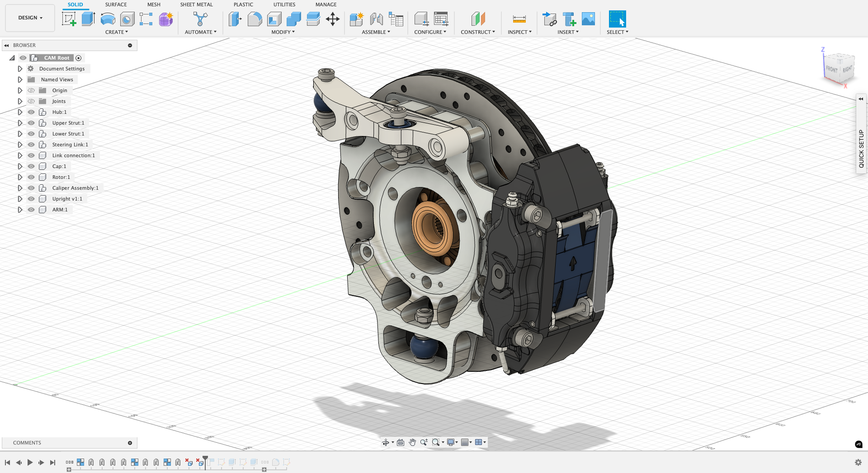Select the Cap:1 component row
The height and width of the screenshot is (473, 868).
pos(59,166)
